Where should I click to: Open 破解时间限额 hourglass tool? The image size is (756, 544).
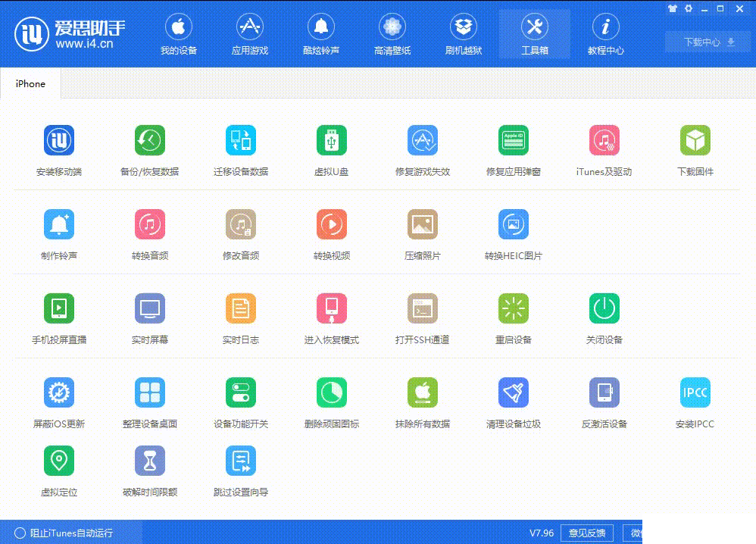(150, 461)
